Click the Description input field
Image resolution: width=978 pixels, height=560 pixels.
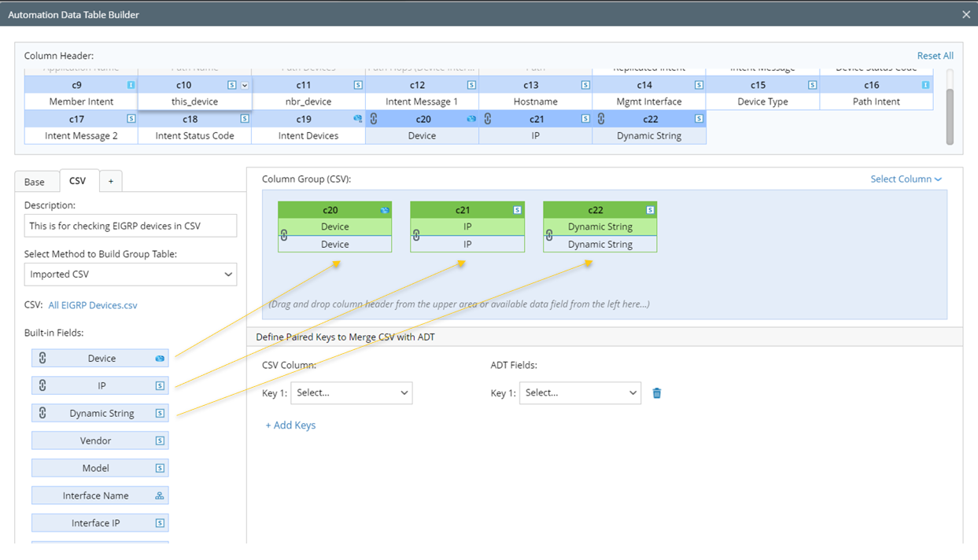[131, 226]
